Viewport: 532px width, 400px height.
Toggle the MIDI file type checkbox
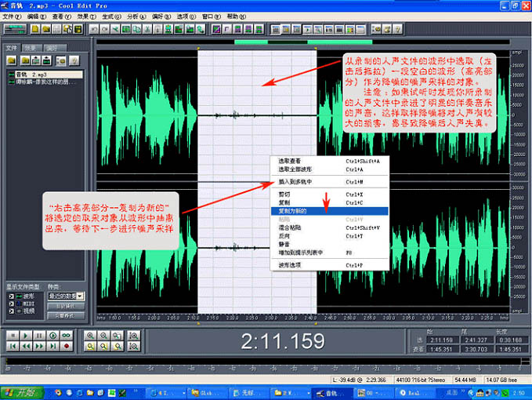10,304
